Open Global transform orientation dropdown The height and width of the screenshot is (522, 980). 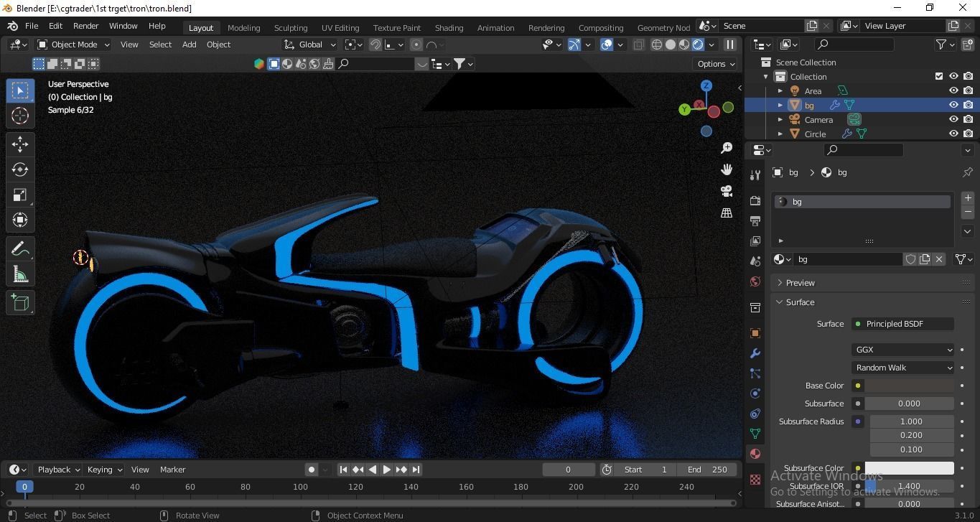click(x=310, y=45)
